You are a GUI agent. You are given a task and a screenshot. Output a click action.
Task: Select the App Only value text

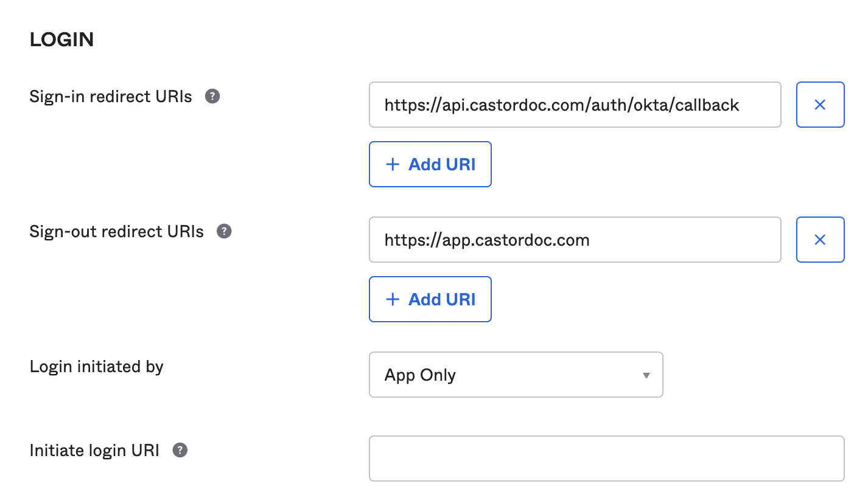coord(420,375)
